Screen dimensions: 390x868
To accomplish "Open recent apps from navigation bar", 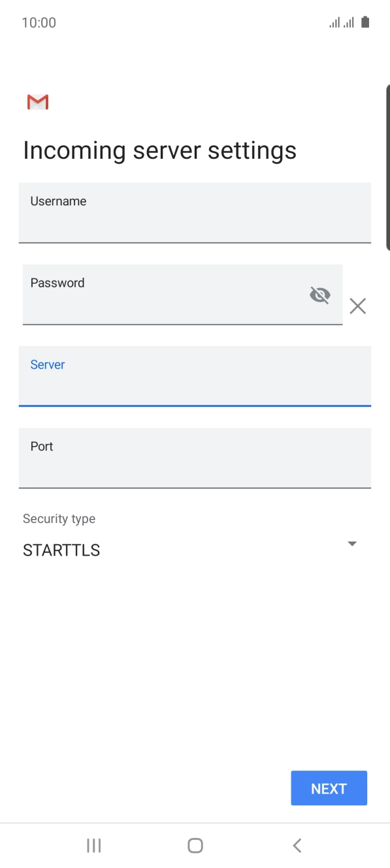I will (93, 844).
